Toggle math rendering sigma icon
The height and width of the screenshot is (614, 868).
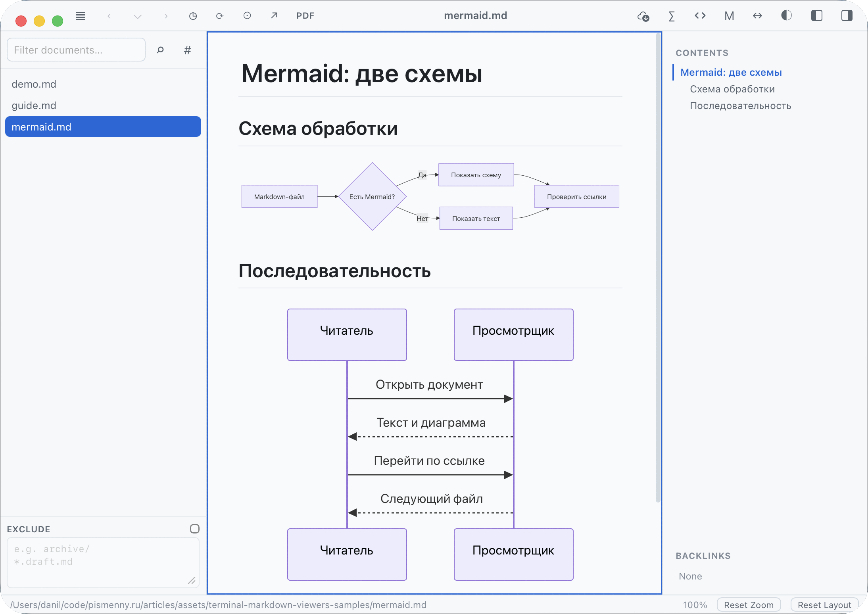pyautogui.click(x=672, y=16)
